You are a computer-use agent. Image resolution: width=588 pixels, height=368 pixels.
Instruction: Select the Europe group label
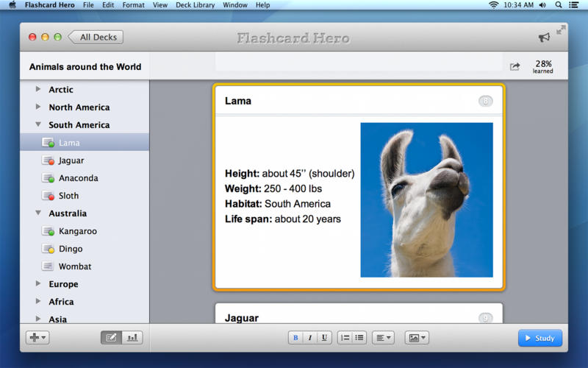tap(63, 284)
